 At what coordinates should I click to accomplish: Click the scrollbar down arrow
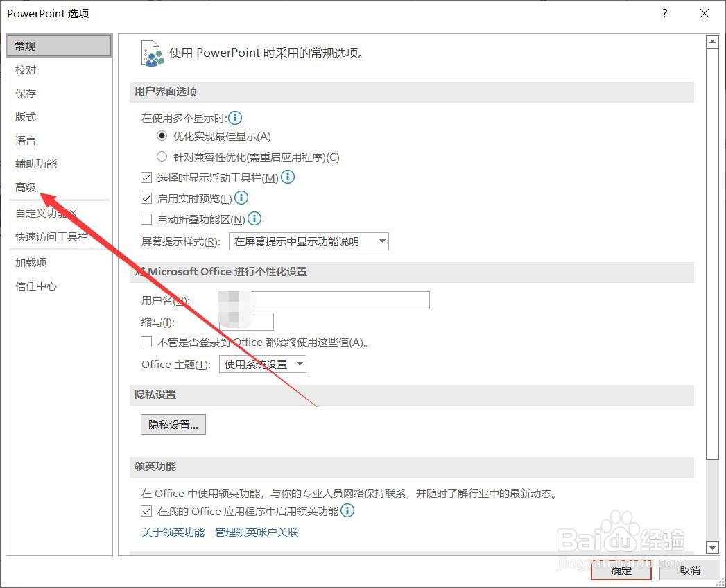(x=712, y=548)
